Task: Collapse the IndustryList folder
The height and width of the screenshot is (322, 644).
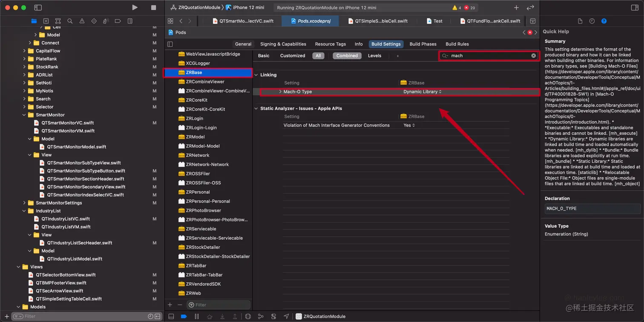Action: pos(24,211)
